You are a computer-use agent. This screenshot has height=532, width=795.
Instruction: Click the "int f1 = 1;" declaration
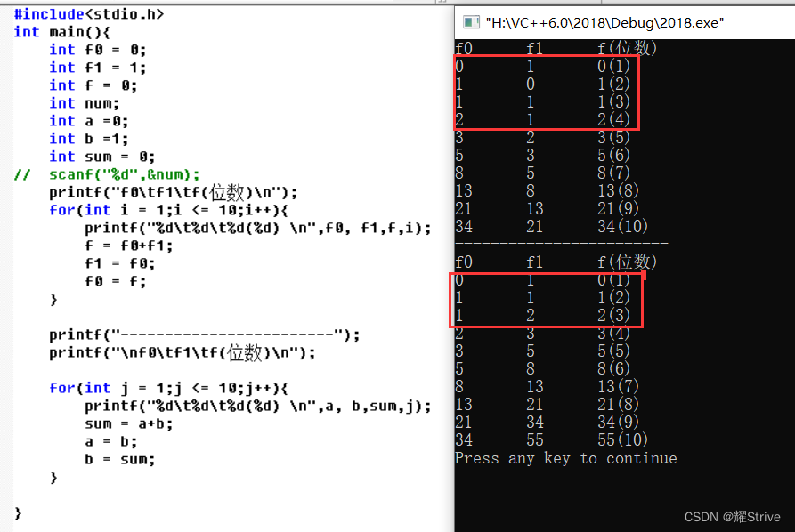pyautogui.click(x=97, y=68)
